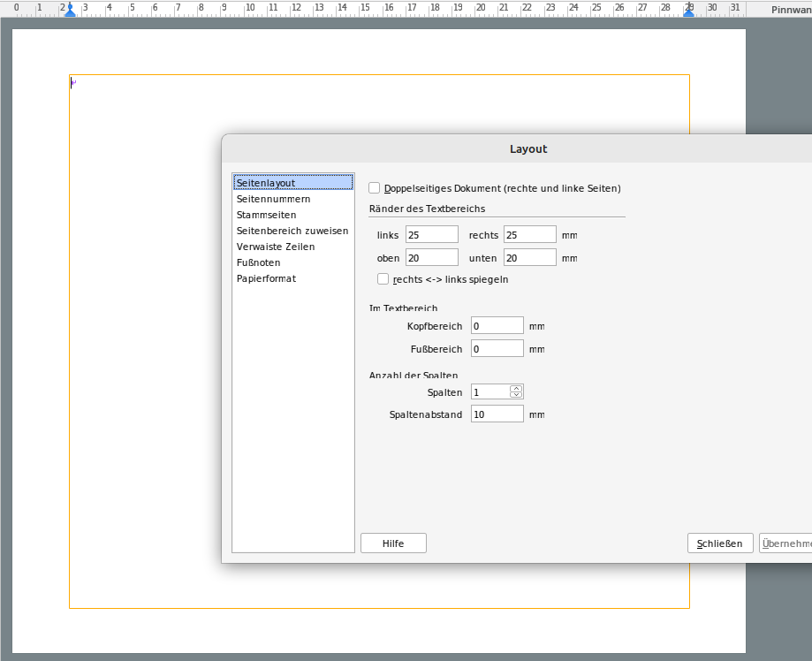Click the right margin marker on ruler
The height and width of the screenshot is (661, 812).
[x=688, y=10]
